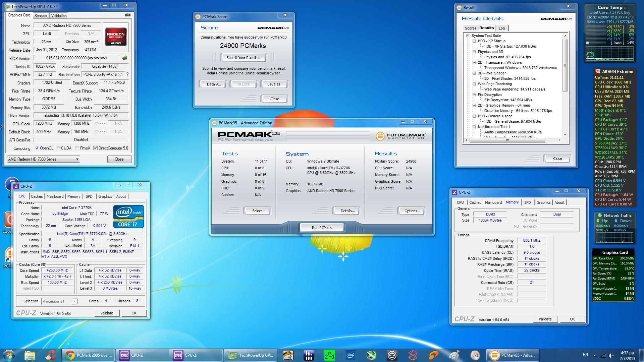This screenshot has height=362, width=644.
Task: Collapse the Physics and 3D node
Action: (x=474, y=52)
